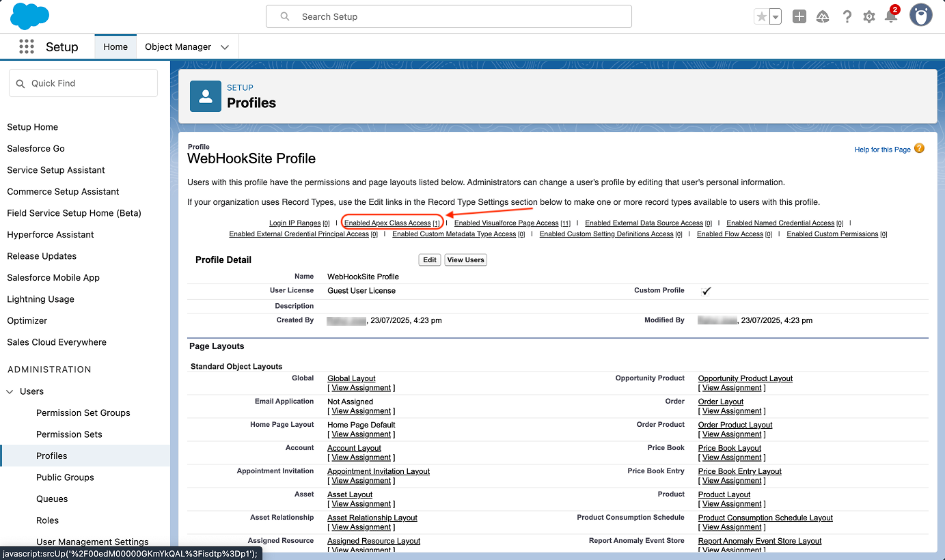Click the Search Setup field
The height and width of the screenshot is (560, 945).
[x=449, y=16]
